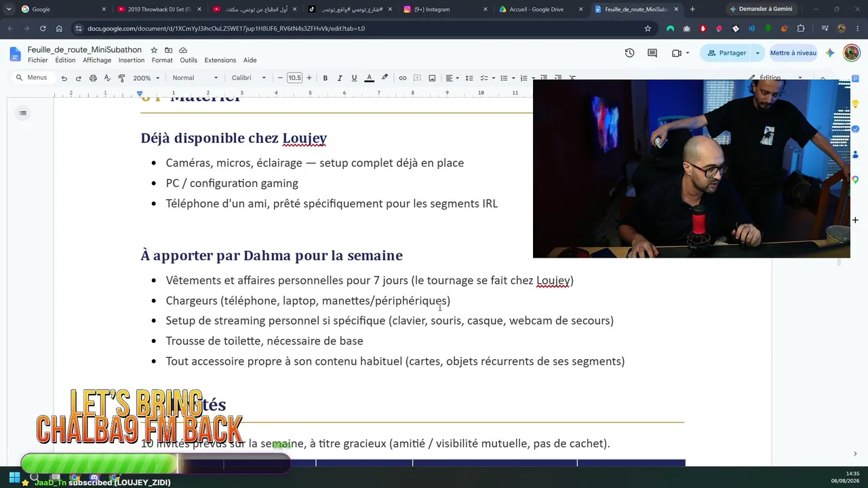Viewport: 868px width, 488px height.
Task: Open the Normal paragraph style dropdown
Action: (195, 78)
